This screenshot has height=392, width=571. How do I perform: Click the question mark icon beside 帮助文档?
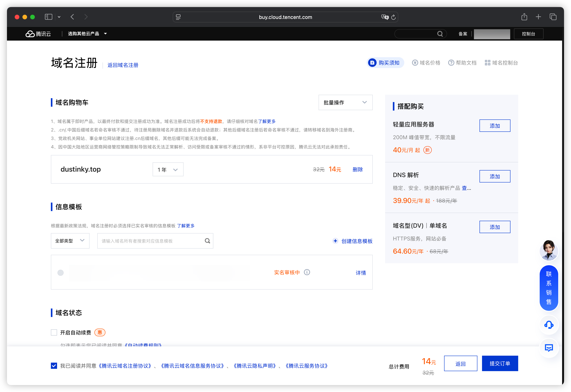click(x=451, y=63)
